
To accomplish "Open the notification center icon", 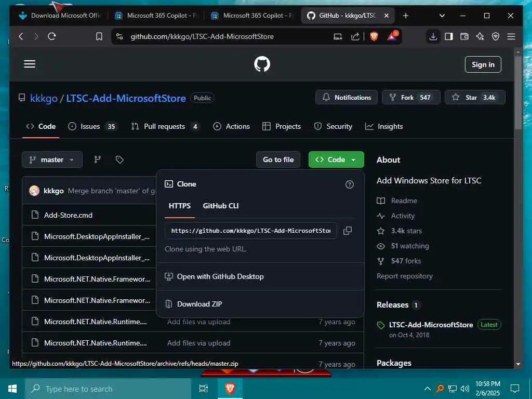I will point(515,389).
